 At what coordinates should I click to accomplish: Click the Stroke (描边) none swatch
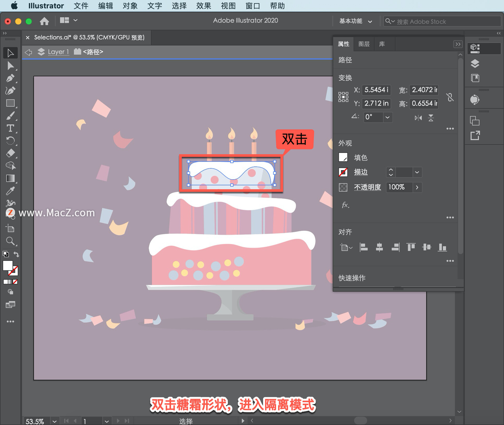tap(343, 172)
